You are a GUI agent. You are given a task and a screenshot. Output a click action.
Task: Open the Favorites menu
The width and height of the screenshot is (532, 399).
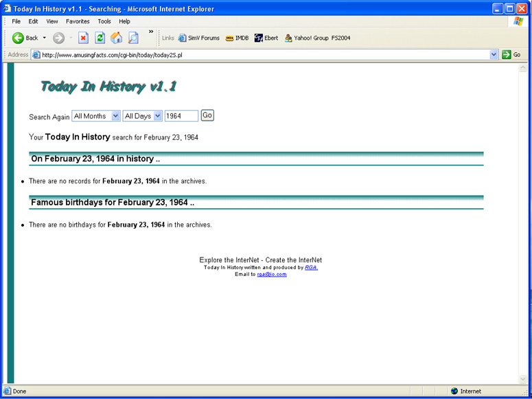click(x=78, y=21)
